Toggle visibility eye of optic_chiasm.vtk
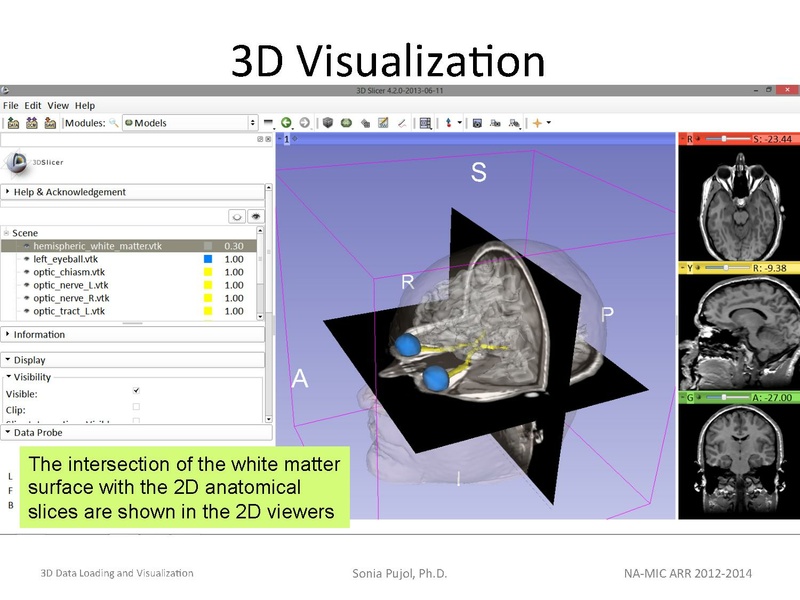800x600 pixels. click(x=27, y=272)
